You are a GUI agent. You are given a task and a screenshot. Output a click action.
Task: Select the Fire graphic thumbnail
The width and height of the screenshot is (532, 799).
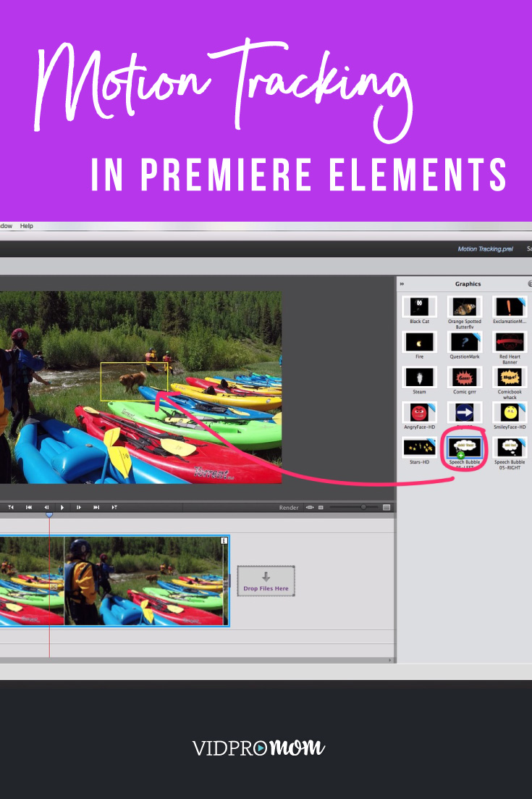tap(420, 343)
